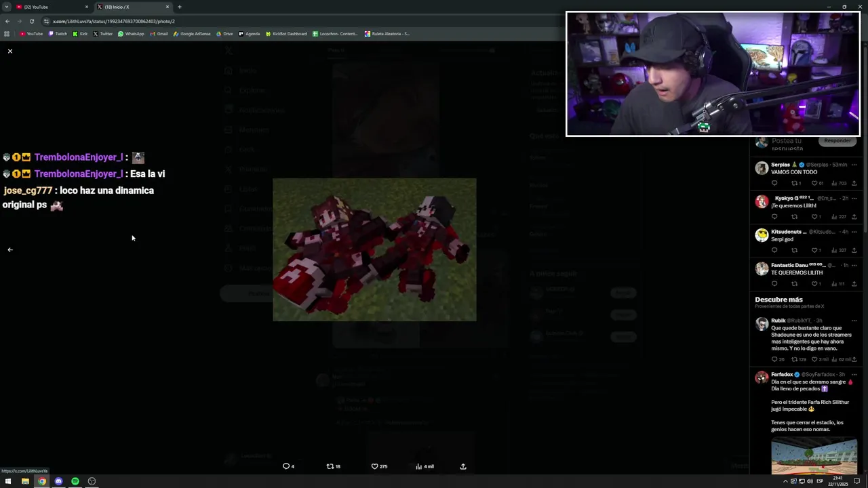Open more options on Rubik's post
The height and width of the screenshot is (488, 868).
(854, 321)
